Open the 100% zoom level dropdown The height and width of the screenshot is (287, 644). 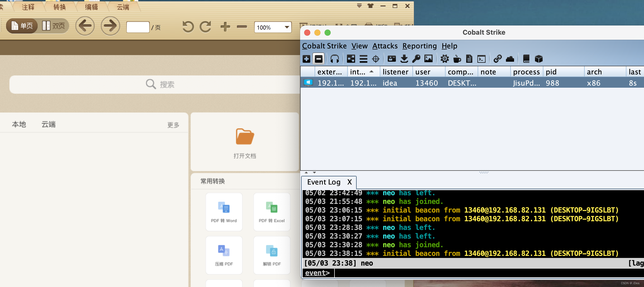287,27
